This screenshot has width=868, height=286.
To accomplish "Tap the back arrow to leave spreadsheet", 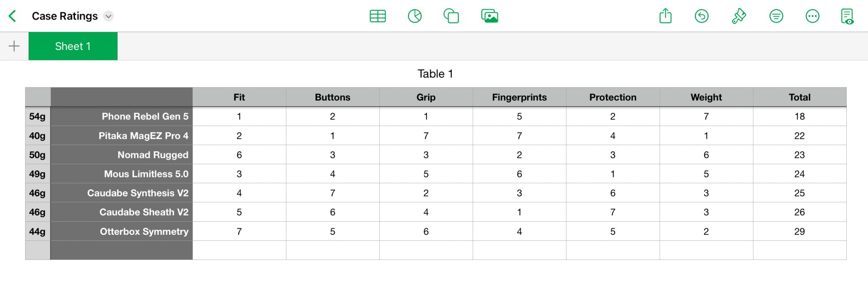I will click(13, 16).
